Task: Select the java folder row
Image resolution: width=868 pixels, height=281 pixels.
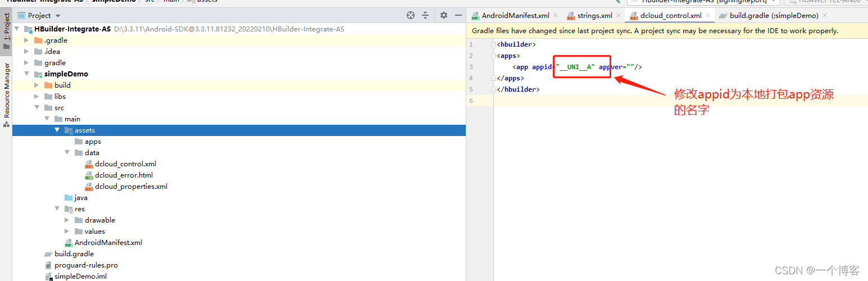Action: [x=239, y=198]
